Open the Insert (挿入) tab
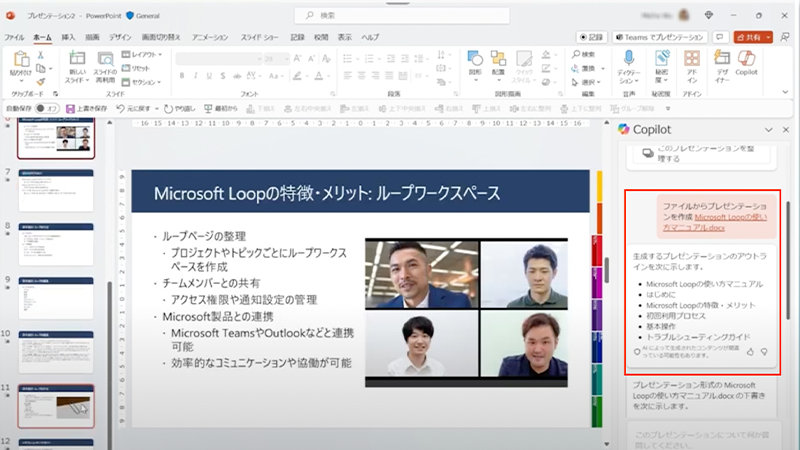 [x=68, y=37]
